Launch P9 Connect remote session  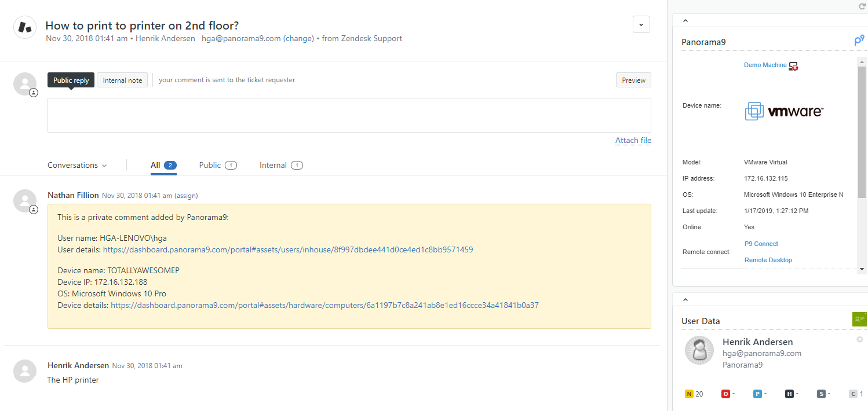tap(761, 244)
